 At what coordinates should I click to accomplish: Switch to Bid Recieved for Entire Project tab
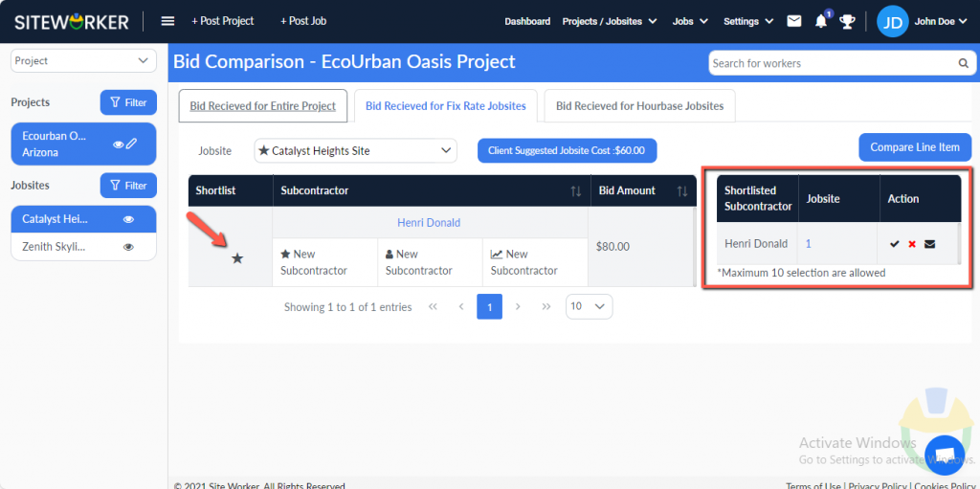263,105
